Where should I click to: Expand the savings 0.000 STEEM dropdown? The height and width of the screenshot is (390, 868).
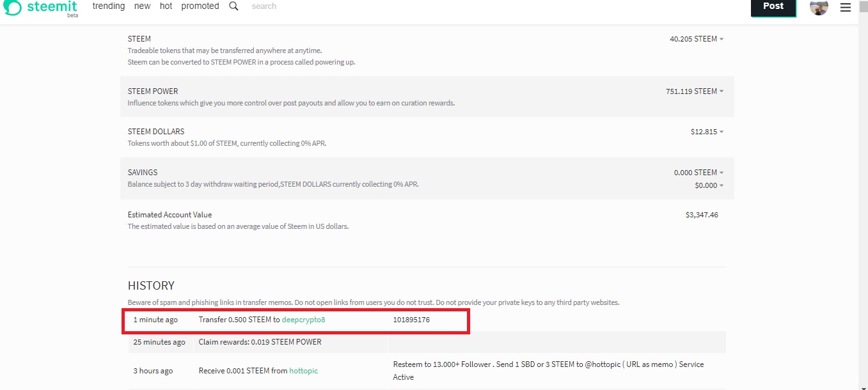(699, 173)
